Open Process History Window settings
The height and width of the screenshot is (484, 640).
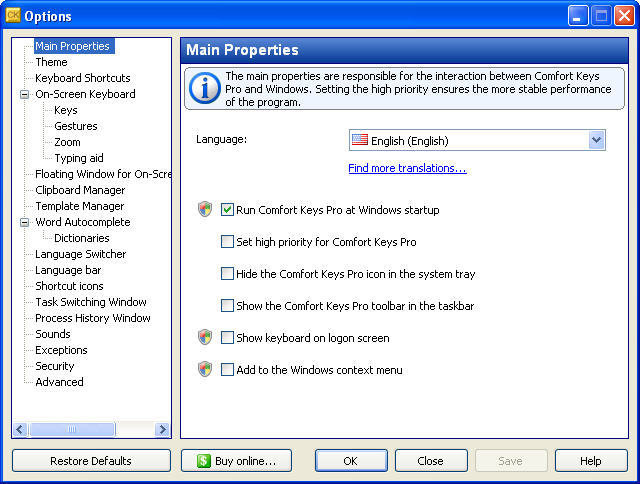click(x=93, y=318)
